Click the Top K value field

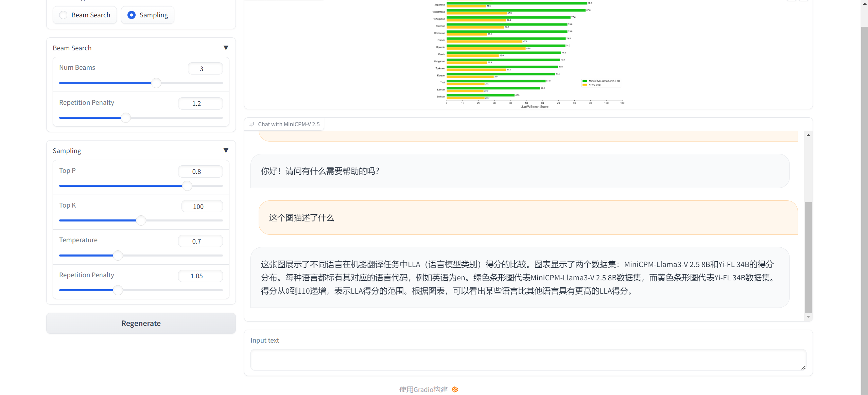coord(202,207)
